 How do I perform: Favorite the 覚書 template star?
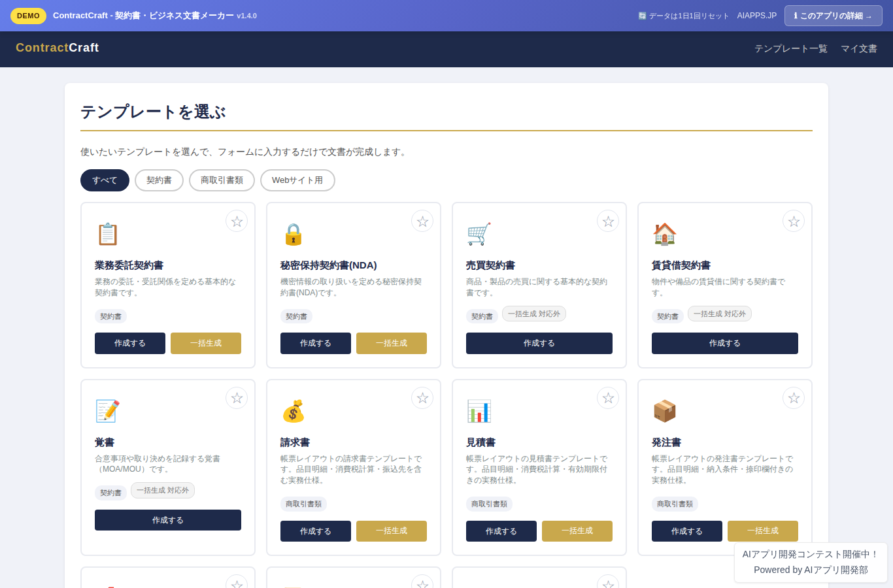point(237,398)
